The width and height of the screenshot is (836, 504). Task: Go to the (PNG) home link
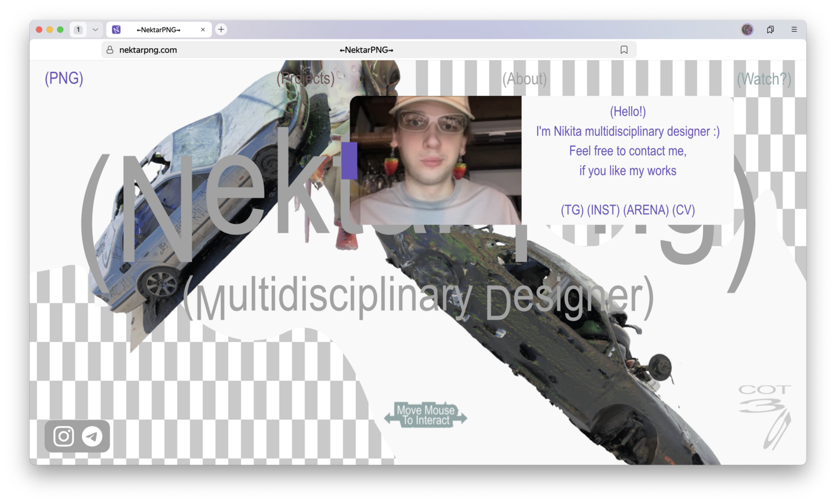click(x=64, y=78)
